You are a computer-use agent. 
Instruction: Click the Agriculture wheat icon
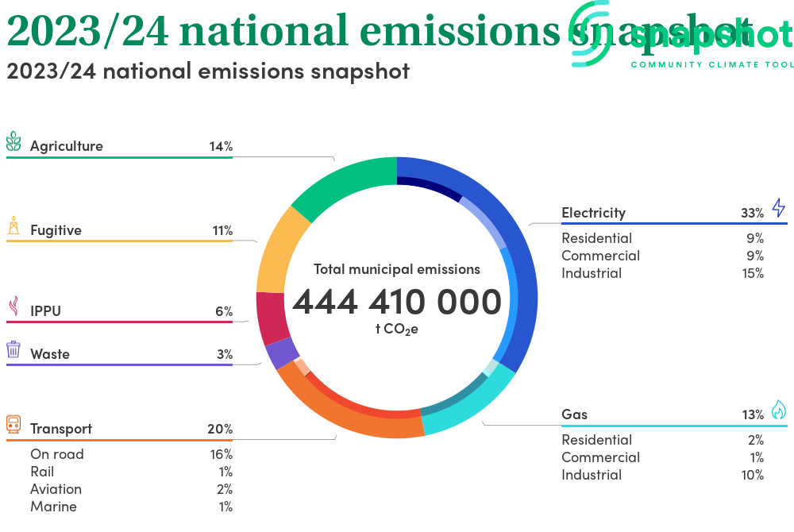13,142
